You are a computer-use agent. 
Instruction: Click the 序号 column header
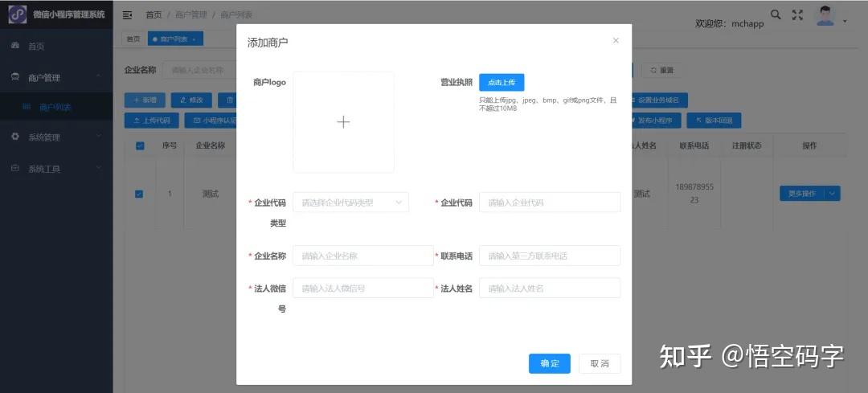[170, 146]
